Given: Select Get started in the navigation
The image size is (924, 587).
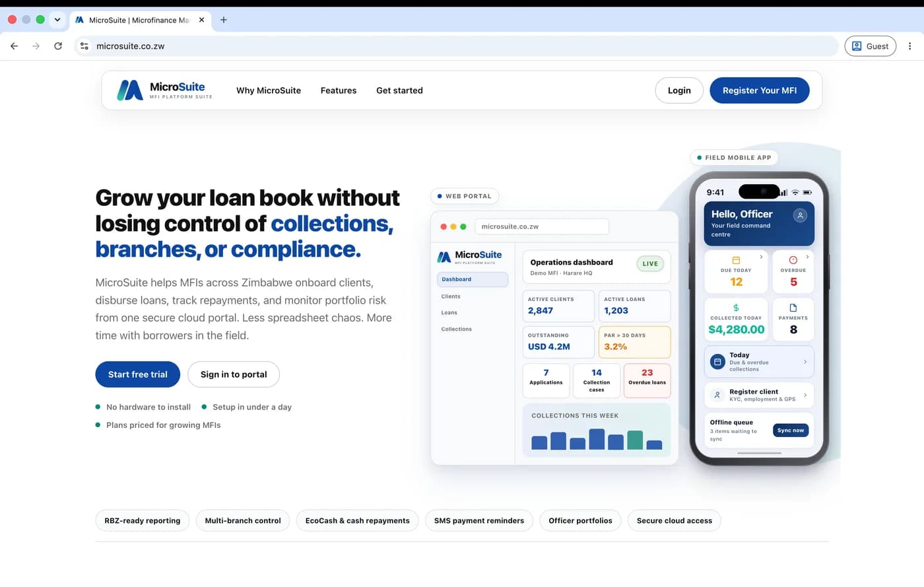Looking at the screenshot, I should click(x=399, y=90).
